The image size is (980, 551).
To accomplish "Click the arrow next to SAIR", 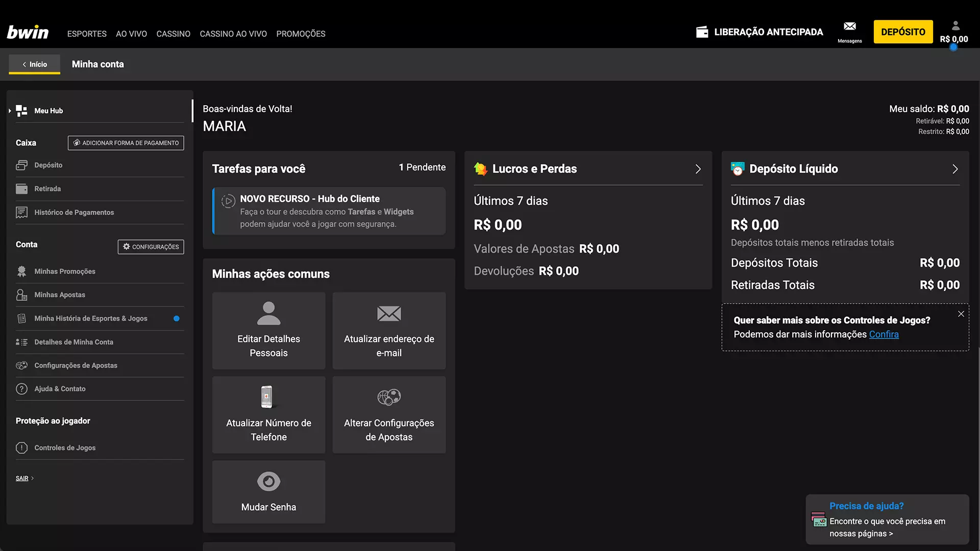I will (32, 479).
